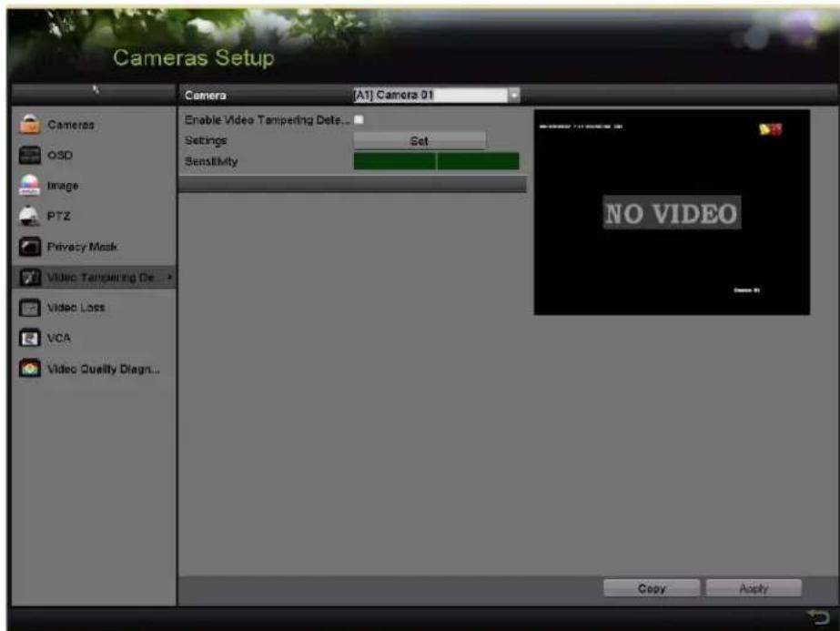Viewport: 840px width, 631px height.
Task: Expand the Video Tampering menu arrow
Action: click(170, 277)
